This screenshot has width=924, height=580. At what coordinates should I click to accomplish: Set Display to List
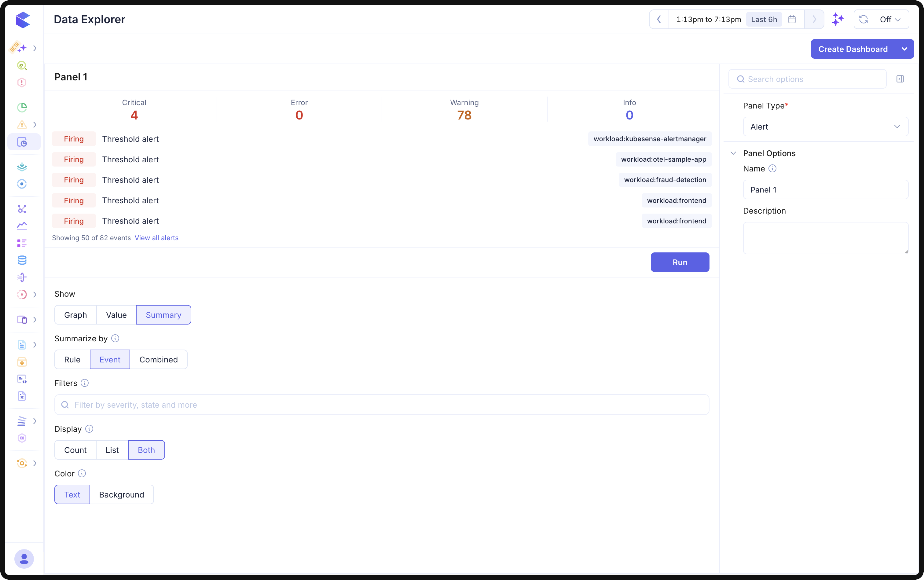(x=112, y=450)
